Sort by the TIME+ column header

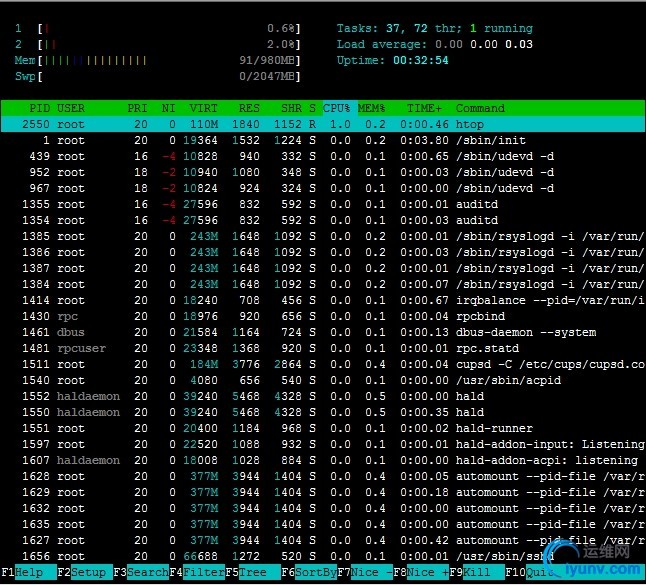pos(424,108)
